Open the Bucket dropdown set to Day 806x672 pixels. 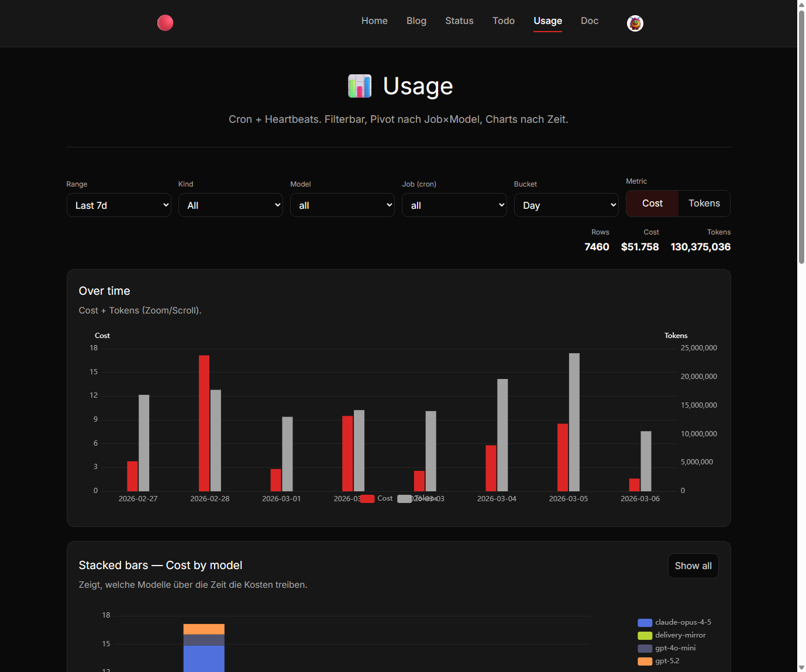click(566, 205)
